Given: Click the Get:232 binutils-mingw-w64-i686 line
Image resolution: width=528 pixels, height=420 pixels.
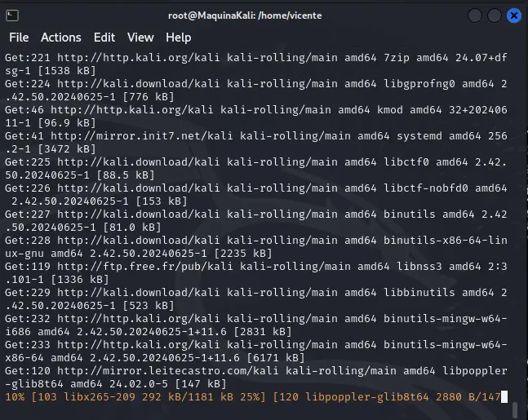Looking at the screenshot, I should click(256, 325).
